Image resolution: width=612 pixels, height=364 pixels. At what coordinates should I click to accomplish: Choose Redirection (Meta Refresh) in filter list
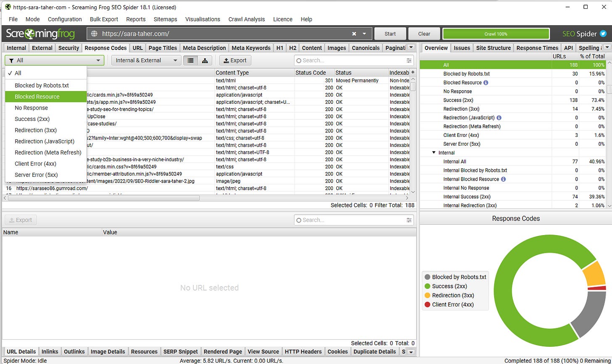tap(46, 152)
